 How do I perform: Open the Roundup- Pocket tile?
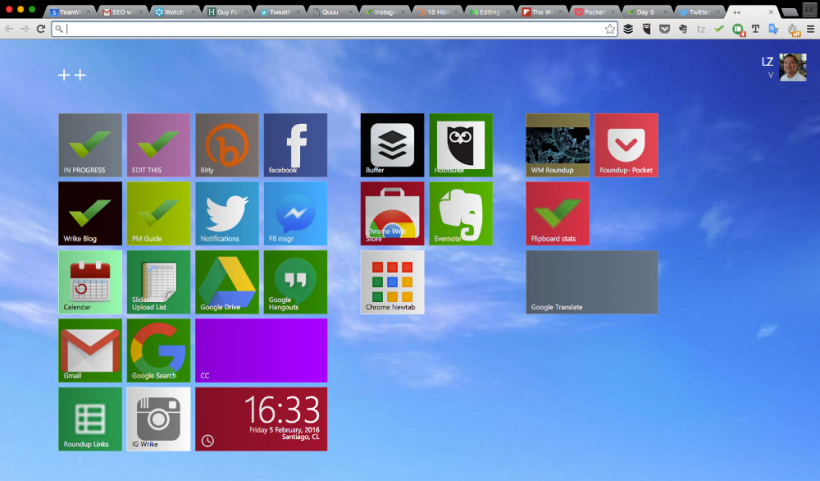(626, 145)
